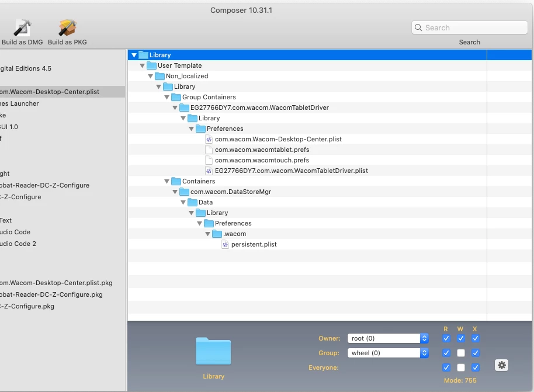534x392 pixels.
Task: Select the com.wacom.wacomtouch.prefs file name
Action: click(x=262, y=160)
